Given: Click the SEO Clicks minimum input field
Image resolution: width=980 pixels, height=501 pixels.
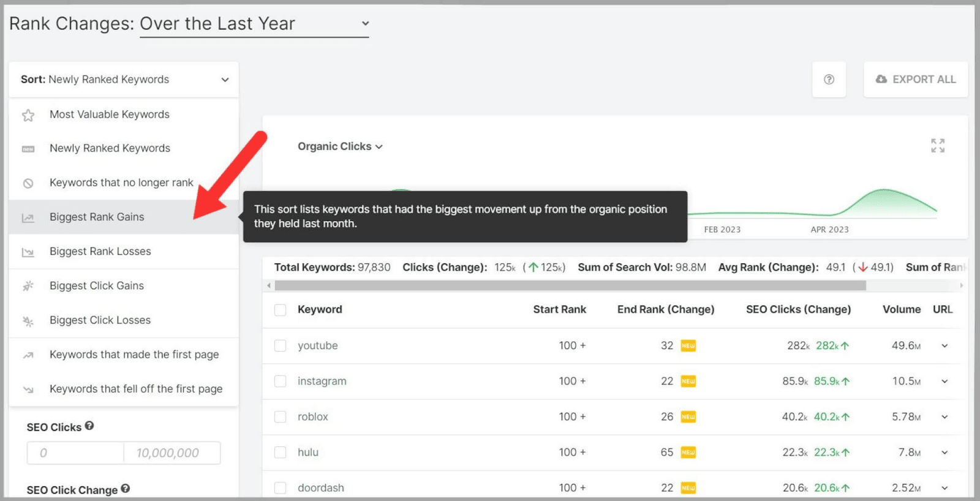Looking at the screenshot, I should point(75,453).
